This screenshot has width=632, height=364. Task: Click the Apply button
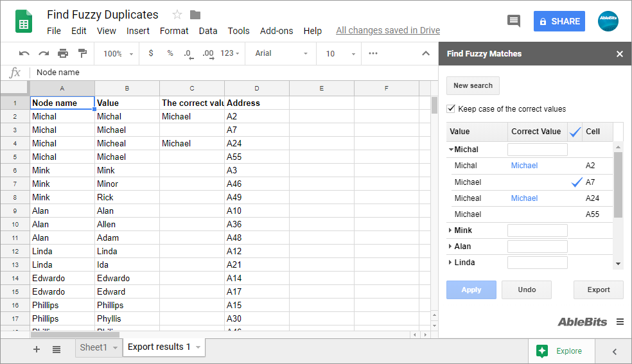pyautogui.click(x=471, y=290)
